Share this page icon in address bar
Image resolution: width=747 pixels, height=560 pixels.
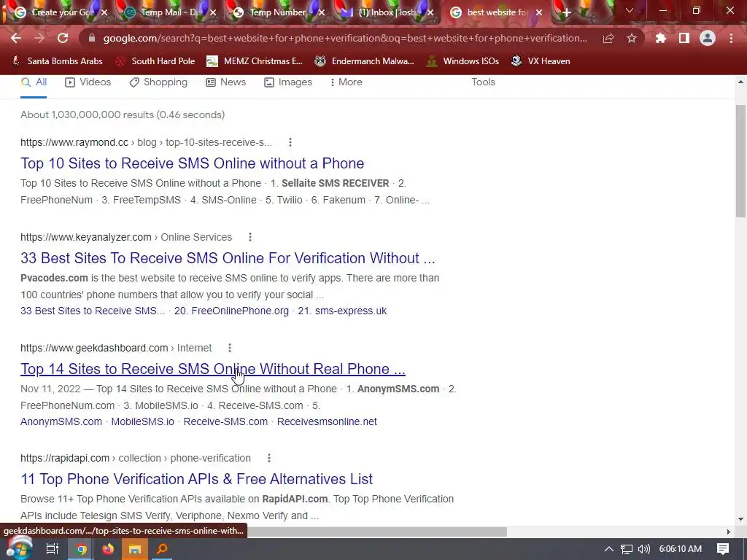click(x=608, y=38)
